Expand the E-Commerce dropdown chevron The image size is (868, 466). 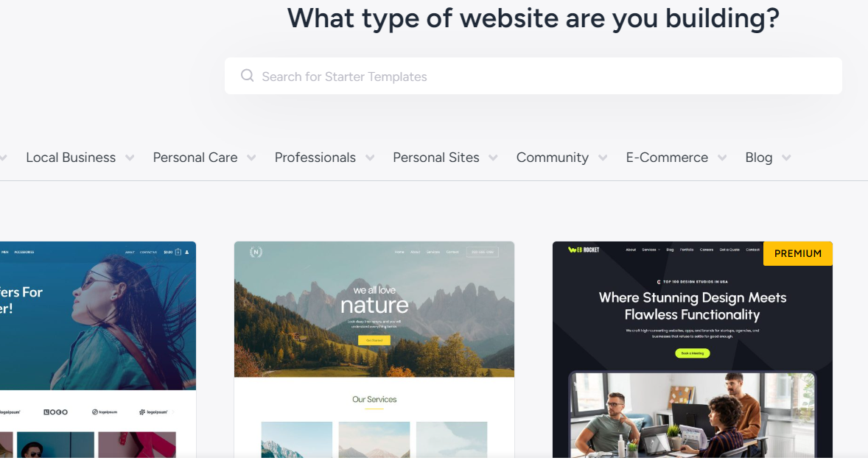click(x=722, y=158)
